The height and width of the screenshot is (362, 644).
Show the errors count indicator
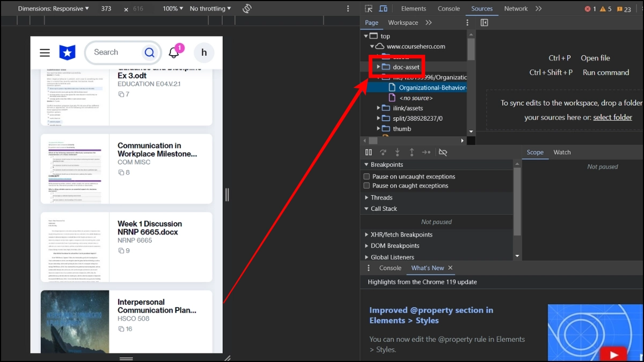[x=590, y=9]
